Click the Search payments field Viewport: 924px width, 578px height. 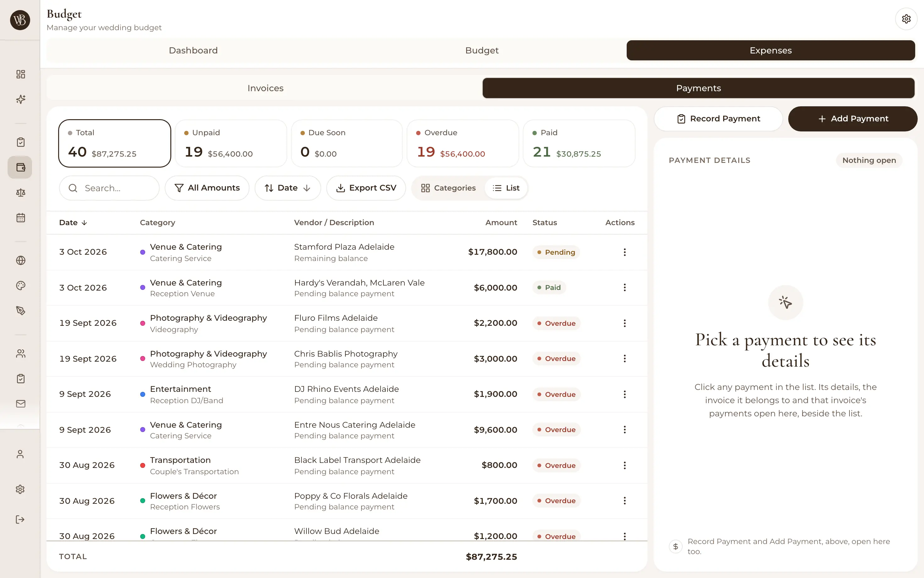[109, 188]
